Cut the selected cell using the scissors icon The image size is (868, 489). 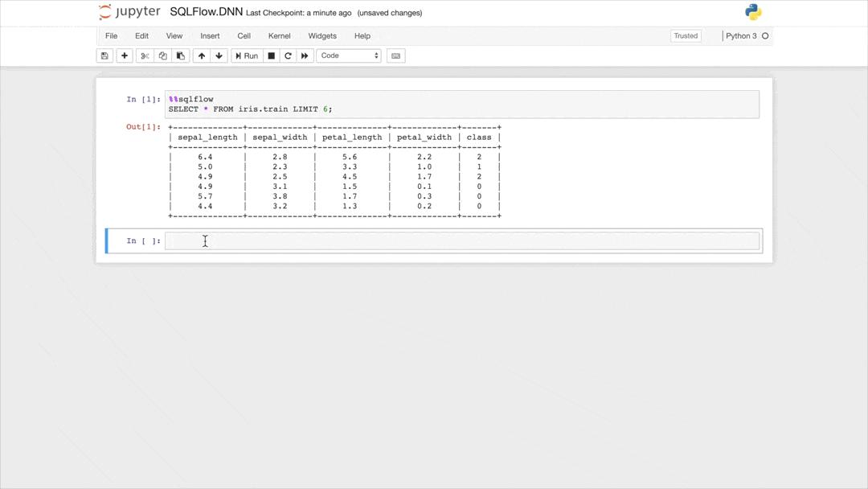[x=145, y=55]
